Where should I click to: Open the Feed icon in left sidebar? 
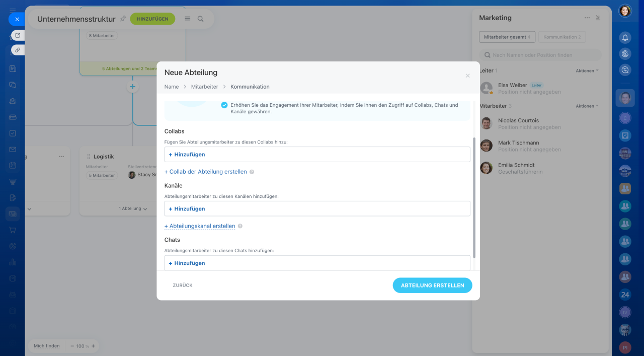(x=13, y=68)
